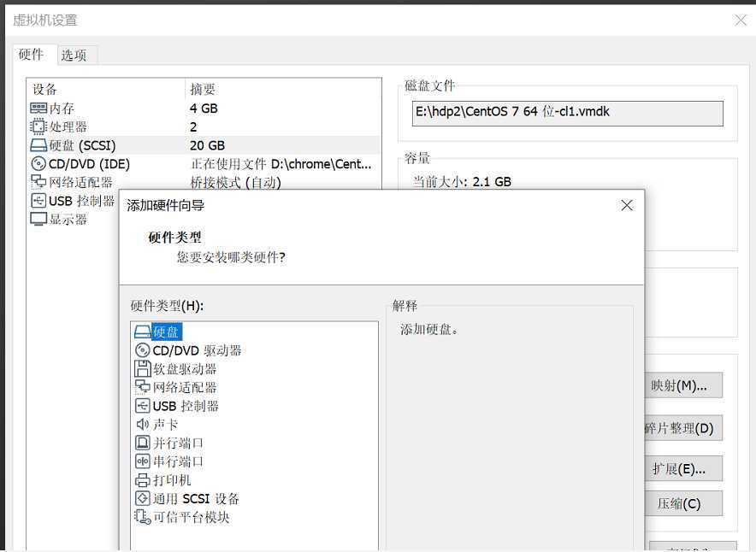
Task: Close the 添加硬件向导 dialog
Action: (x=627, y=206)
